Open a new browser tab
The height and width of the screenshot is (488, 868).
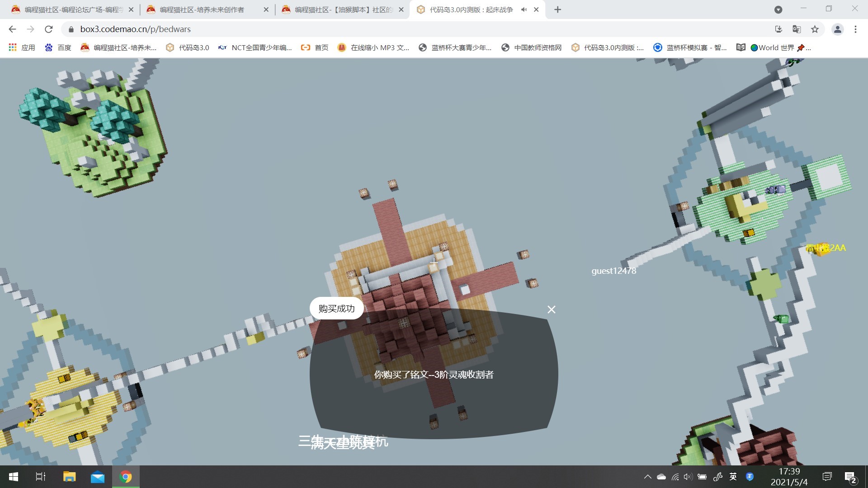click(557, 9)
